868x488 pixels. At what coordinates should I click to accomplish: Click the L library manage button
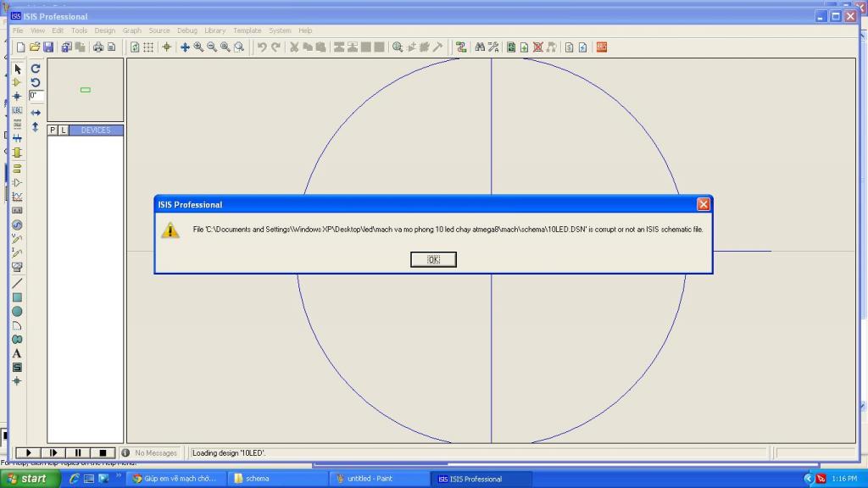tap(64, 130)
